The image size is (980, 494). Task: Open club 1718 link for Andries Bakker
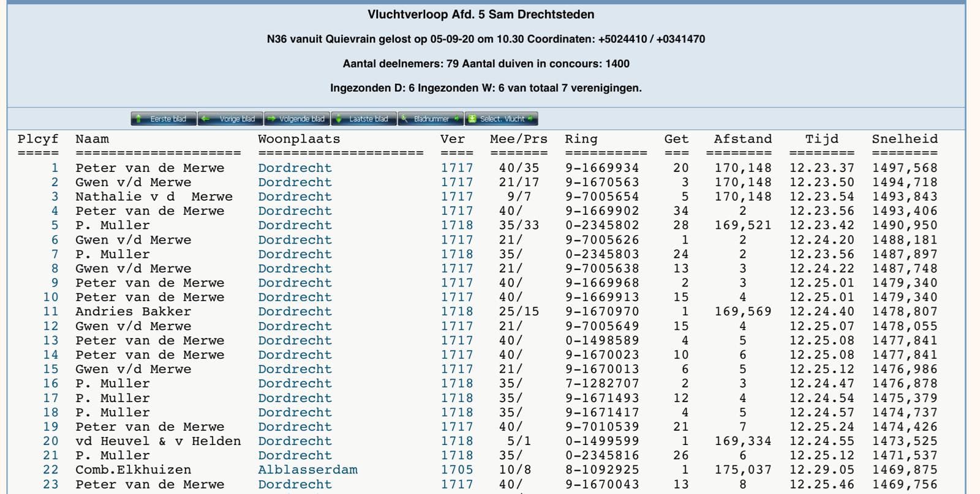[456, 312]
